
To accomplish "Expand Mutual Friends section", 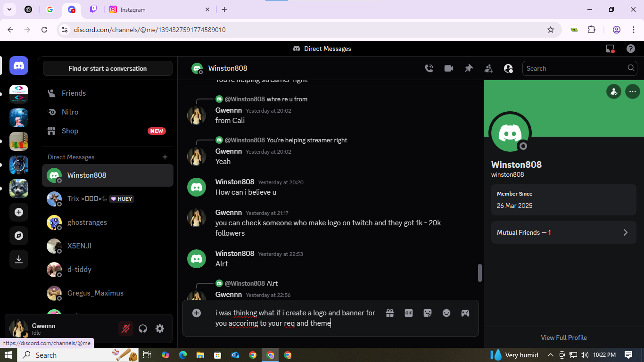I will tap(563, 232).
